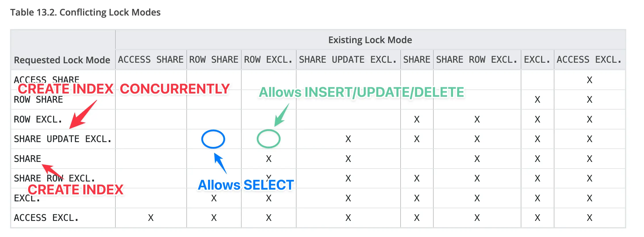Select the red CREATE INDEX CONCURRENTLY annotation text

pyautogui.click(x=124, y=89)
